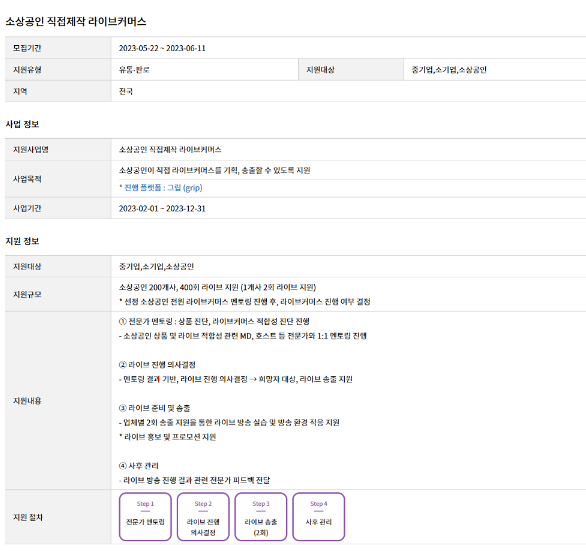Click the 사업목적 label
Screen dimensions: 586x555
click(27, 179)
